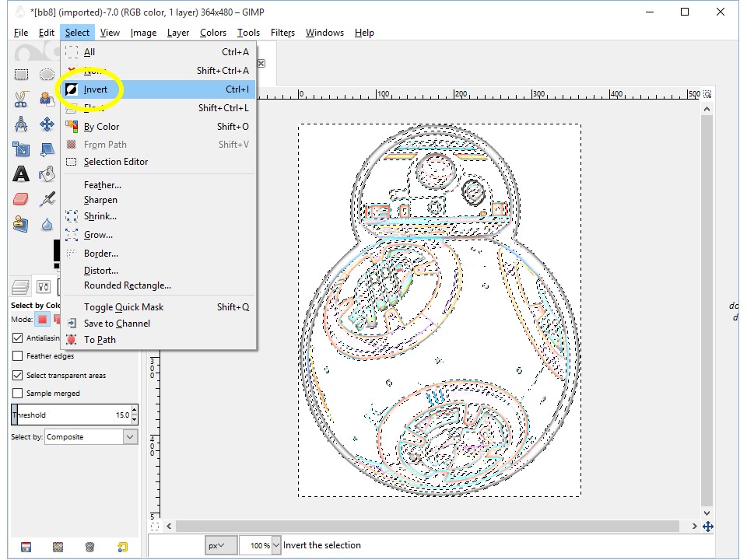The image size is (747, 560).
Task: Enable the Sample merged checkbox
Action: pos(18,394)
